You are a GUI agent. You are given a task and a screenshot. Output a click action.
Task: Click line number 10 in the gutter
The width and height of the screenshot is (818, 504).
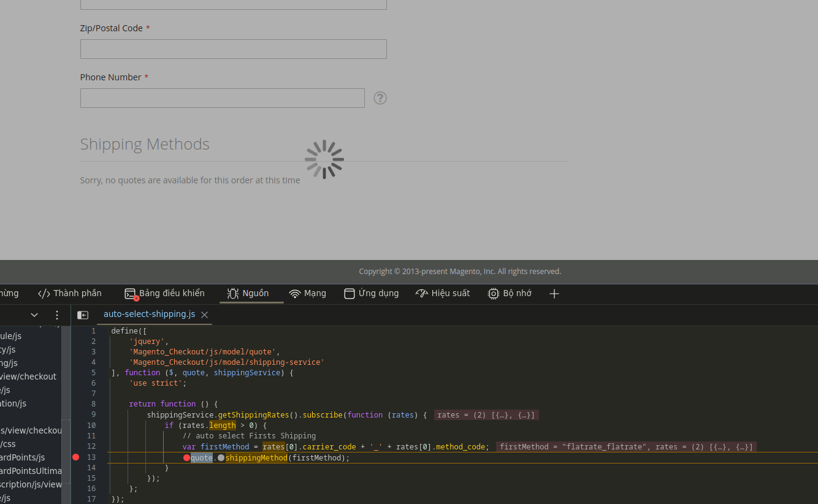click(91, 426)
